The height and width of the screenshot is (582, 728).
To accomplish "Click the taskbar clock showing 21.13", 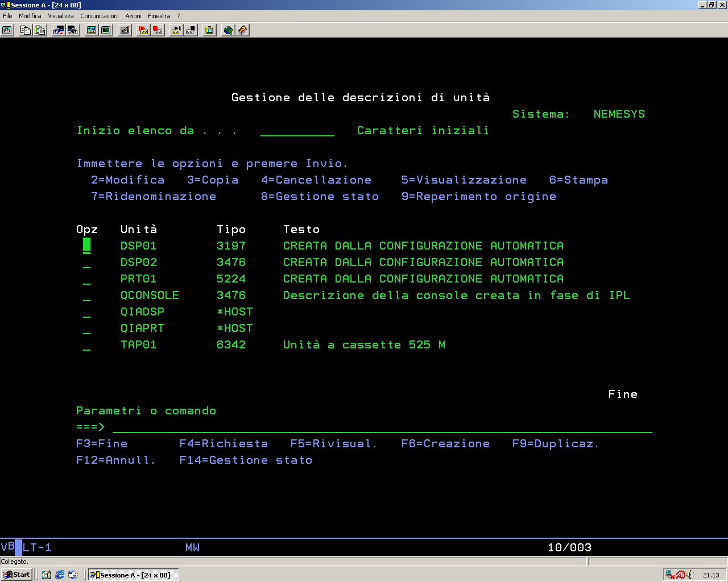I will click(x=711, y=575).
